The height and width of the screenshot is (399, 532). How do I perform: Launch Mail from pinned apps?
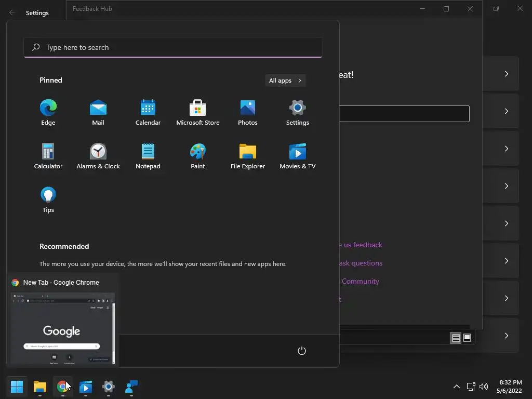98,112
